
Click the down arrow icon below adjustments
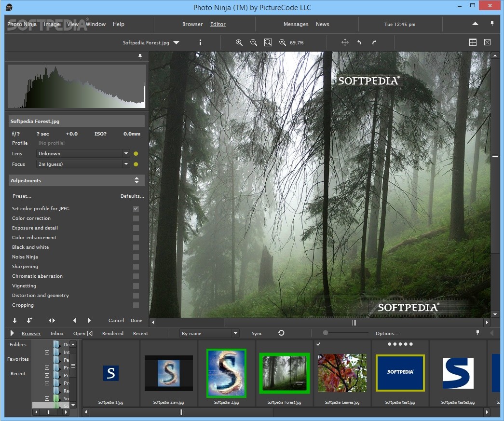click(15, 320)
